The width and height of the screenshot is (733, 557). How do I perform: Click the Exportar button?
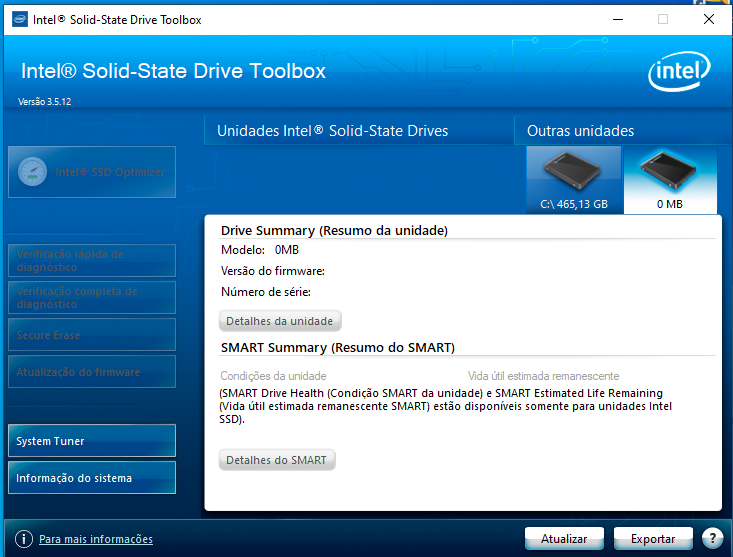point(653,539)
